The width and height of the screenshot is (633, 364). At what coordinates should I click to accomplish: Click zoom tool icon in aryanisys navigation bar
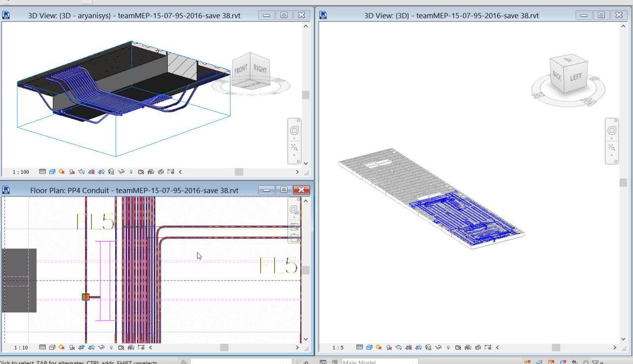pos(294,147)
